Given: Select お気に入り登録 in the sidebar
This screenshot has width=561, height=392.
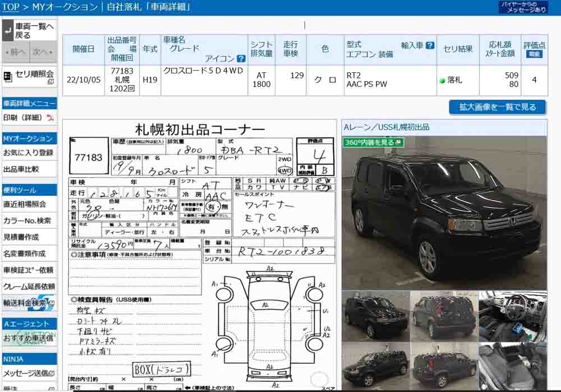Looking at the screenshot, I should pos(28,153).
